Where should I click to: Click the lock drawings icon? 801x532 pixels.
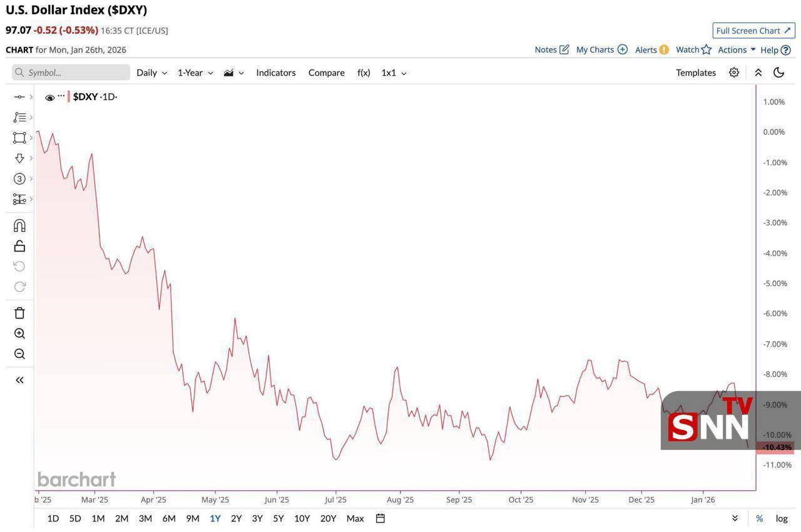19,246
